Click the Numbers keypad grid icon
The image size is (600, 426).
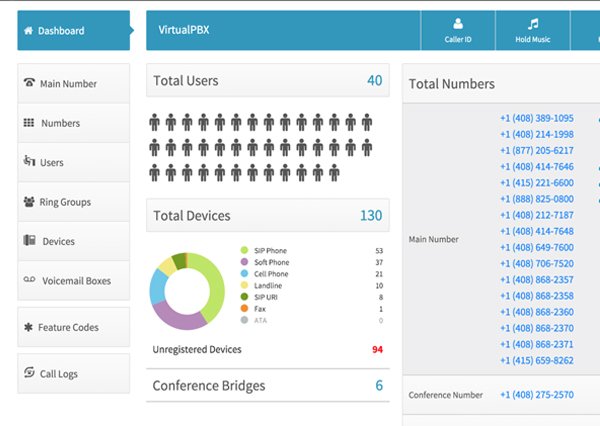tap(29, 122)
